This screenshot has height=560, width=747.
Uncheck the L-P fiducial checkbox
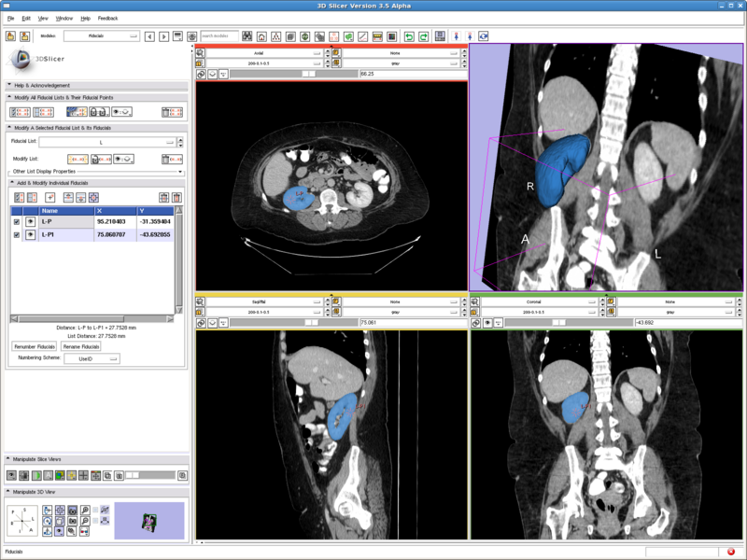click(17, 222)
